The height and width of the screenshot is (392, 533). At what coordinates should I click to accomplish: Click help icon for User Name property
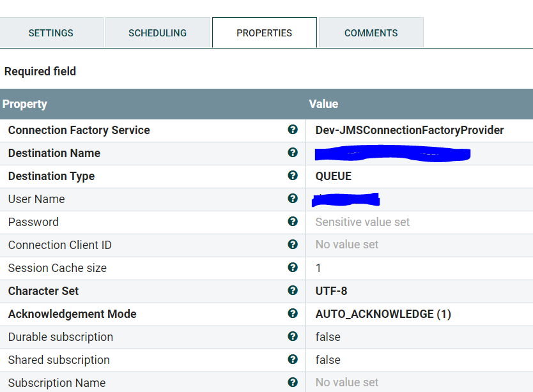[x=293, y=199]
